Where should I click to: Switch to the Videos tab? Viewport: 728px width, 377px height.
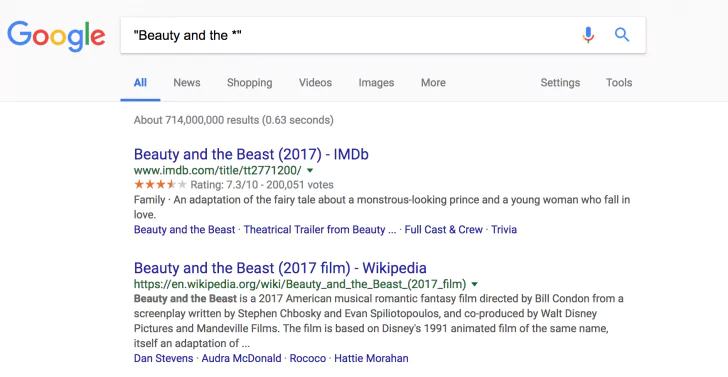coord(315,83)
